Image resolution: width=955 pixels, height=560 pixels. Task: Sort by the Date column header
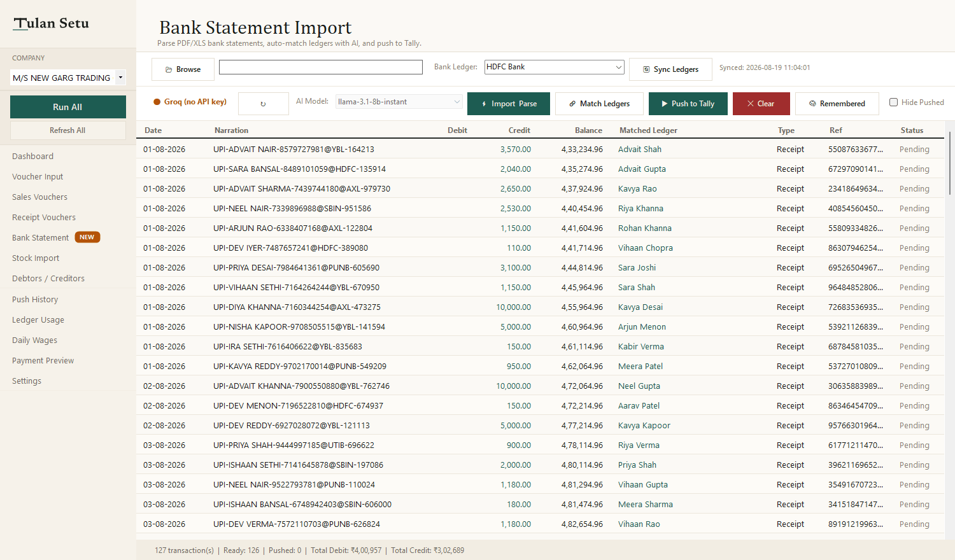[x=153, y=130]
